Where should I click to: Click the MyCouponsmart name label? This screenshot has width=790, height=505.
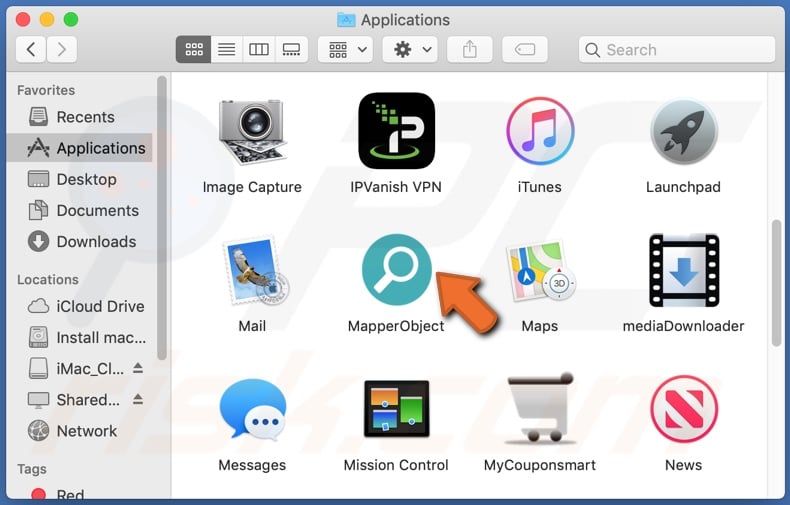[540, 465]
